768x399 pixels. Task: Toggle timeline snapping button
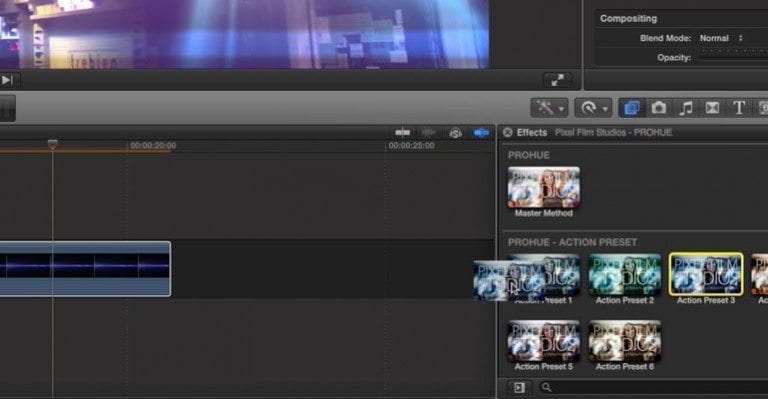point(481,133)
